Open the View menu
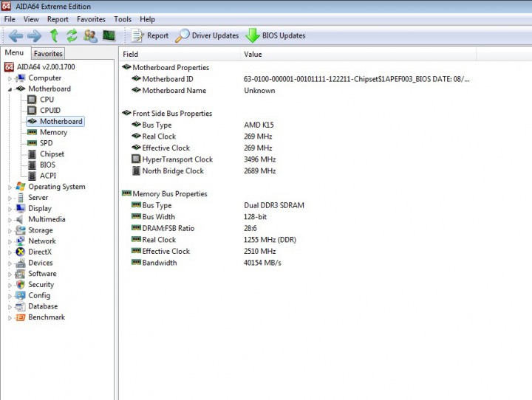532x400 pixels. 31,19
